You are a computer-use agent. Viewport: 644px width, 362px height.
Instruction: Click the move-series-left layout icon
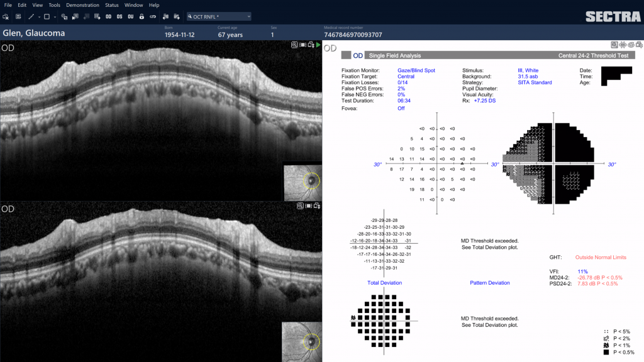click(75, 16)
